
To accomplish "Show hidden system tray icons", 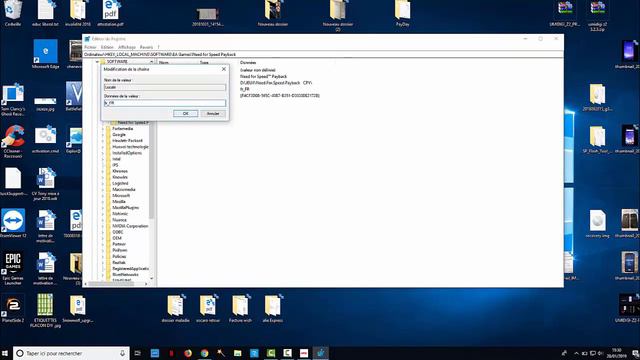I will pyautogui.click(x=576, y=353).
